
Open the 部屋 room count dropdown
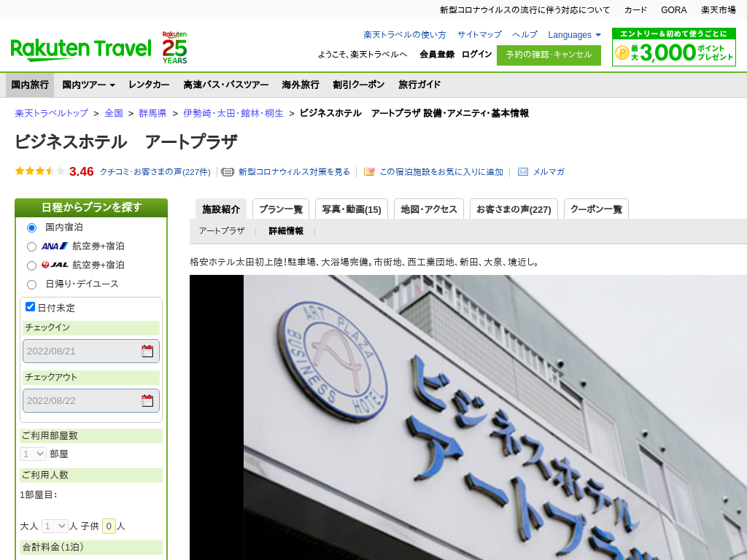point(33,454)
